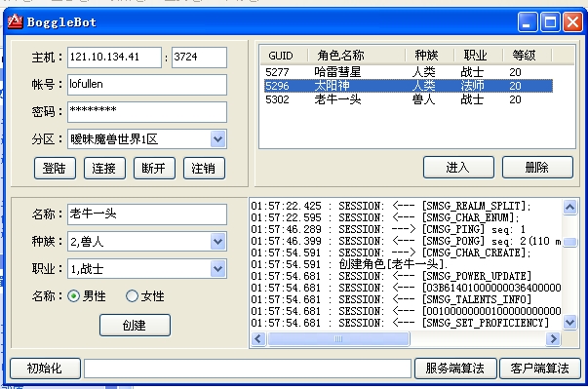Click the log scroll up arrow
The width and height of the screenshot is (588, 389).
[570, 207]
